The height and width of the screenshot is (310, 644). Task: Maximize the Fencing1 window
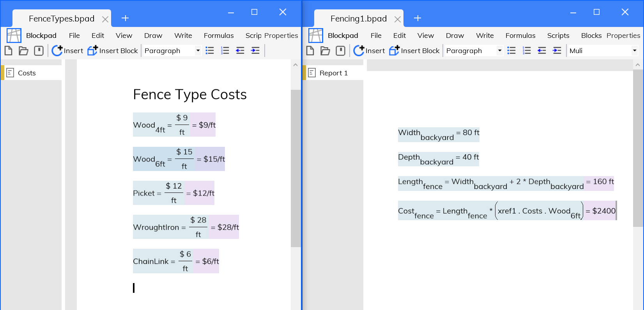(596, 12)
